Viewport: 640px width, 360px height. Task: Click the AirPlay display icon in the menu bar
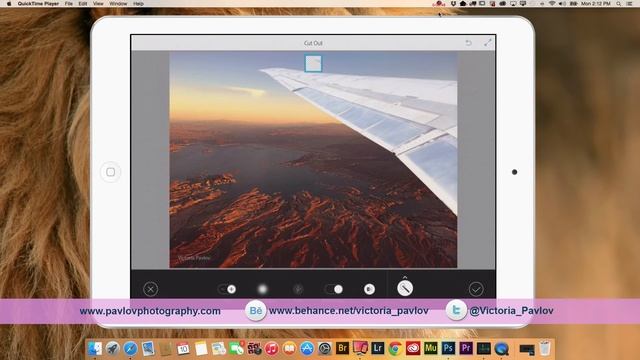513,3
